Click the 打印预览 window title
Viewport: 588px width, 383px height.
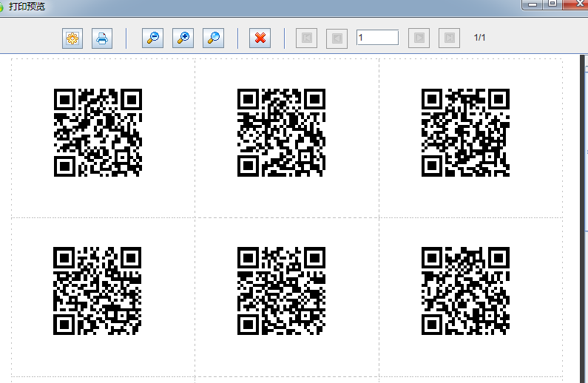coord(27,7)
